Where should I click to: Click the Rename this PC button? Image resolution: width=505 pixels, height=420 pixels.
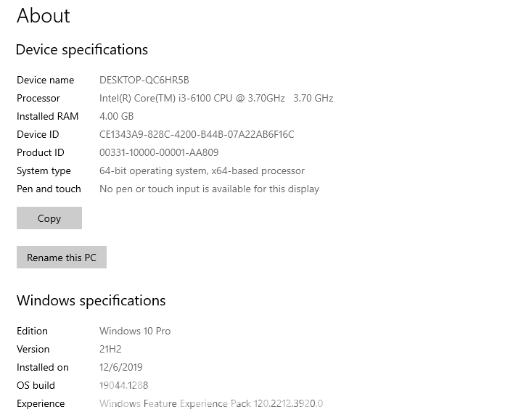[61, 257]
